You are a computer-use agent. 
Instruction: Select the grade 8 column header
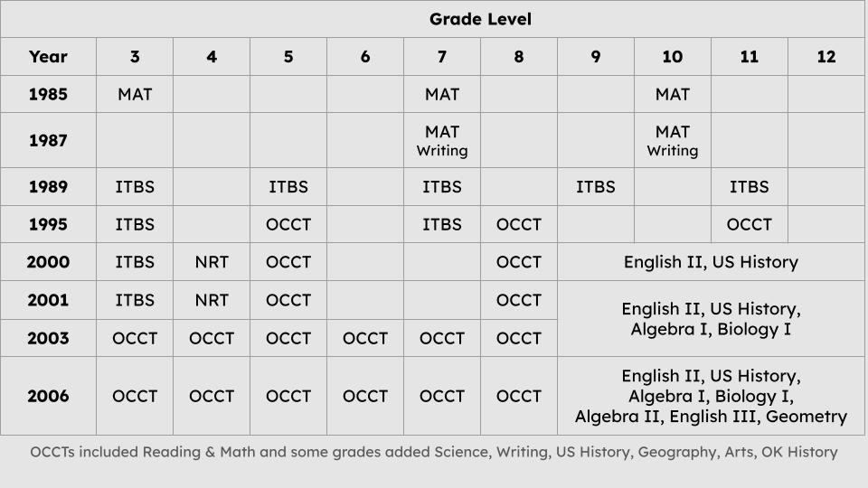click(518, 56)
